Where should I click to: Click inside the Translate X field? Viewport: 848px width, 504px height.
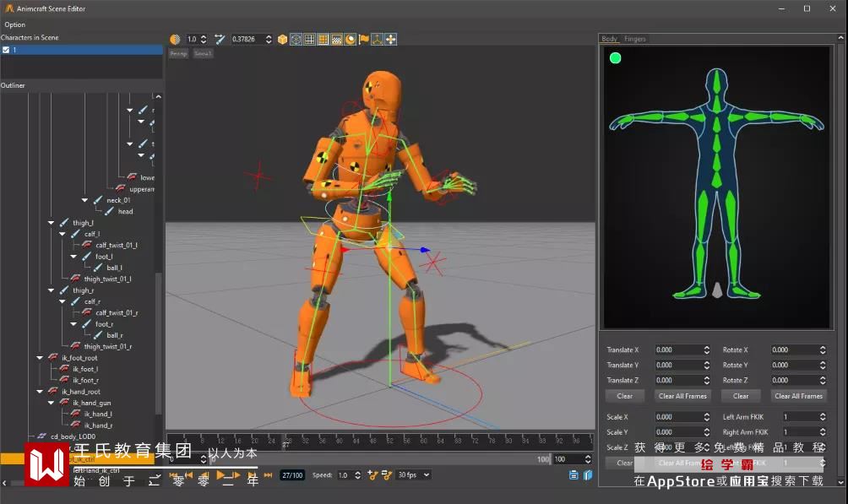[x=676, y=350]
